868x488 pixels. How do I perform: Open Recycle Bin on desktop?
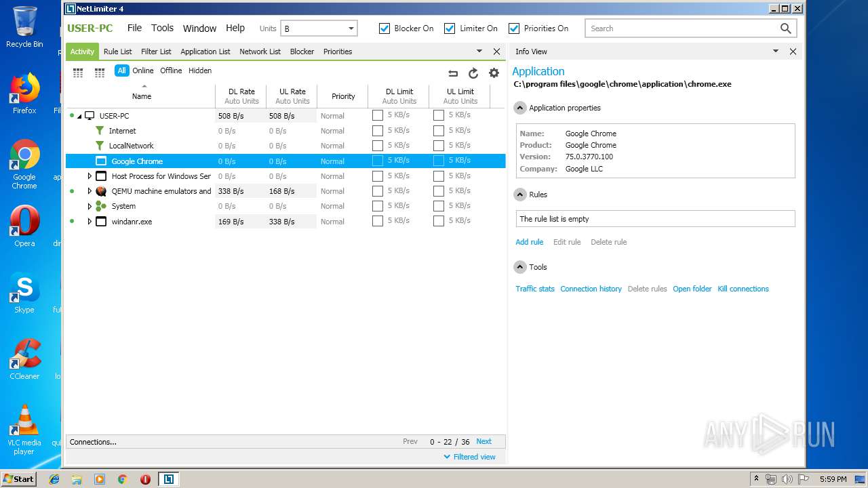click(x=24, y=27)
